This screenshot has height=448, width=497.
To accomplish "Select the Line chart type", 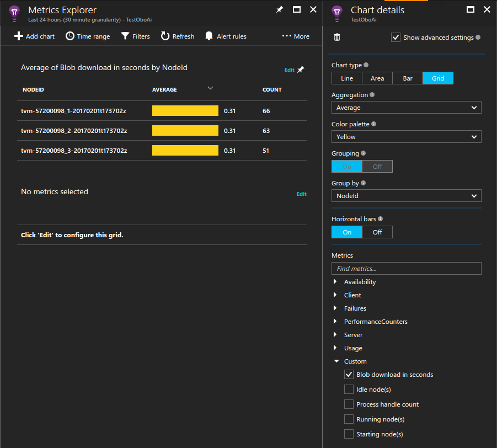I will pyautogui.click(x=346, y=78).
